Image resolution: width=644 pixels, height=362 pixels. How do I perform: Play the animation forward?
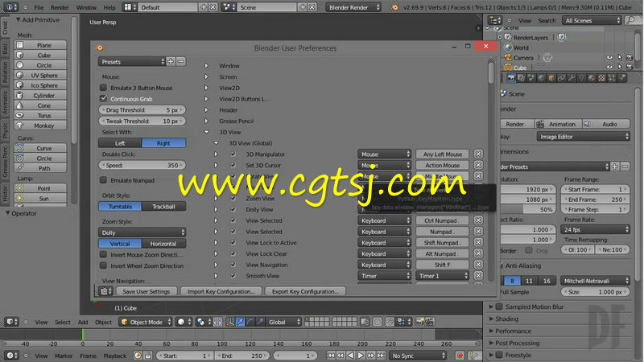coord(361,356)
